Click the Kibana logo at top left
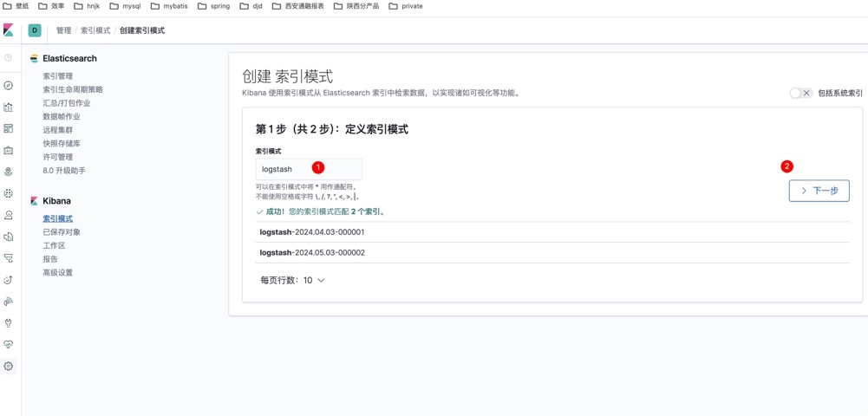This screenshot has height=416, width=868. (x=9, y=30)
